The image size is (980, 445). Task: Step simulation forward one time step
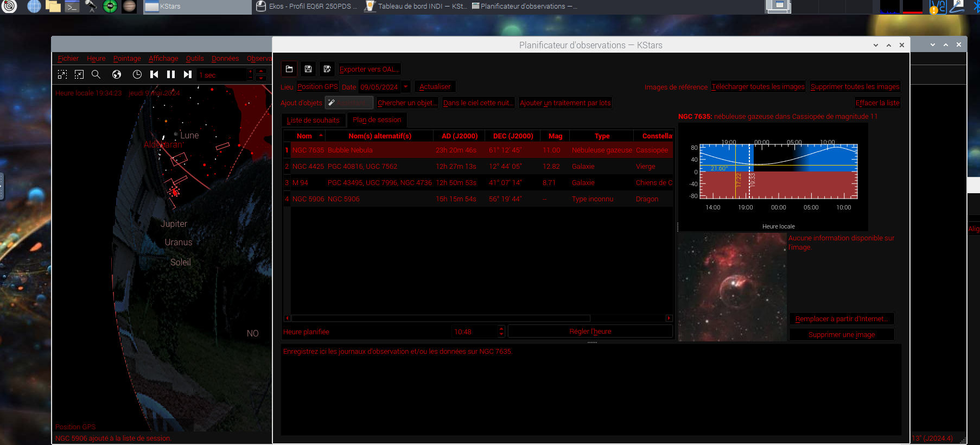point(188,74)
